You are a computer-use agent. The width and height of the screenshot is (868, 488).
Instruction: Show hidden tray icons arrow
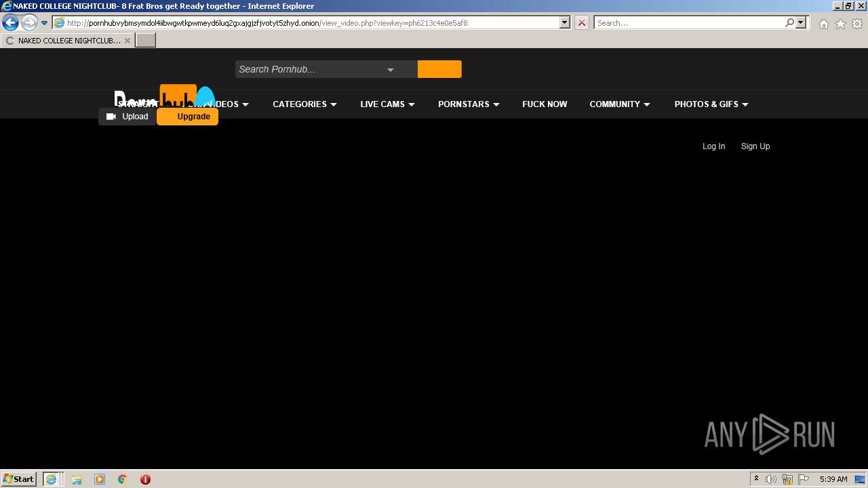pos(756,479)
